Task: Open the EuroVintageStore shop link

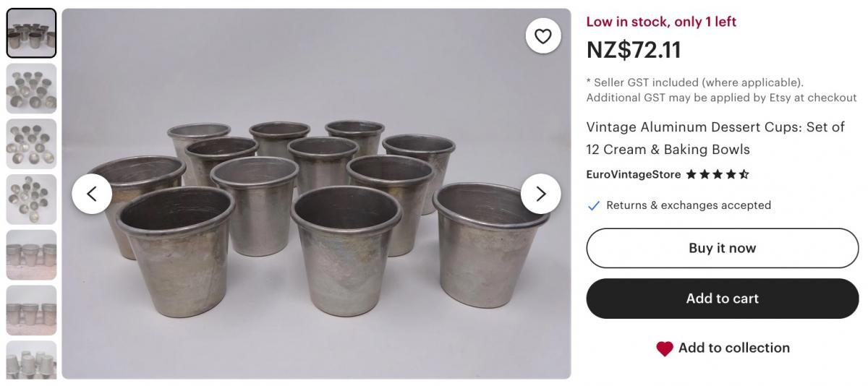Action: [x=633, y=174]
